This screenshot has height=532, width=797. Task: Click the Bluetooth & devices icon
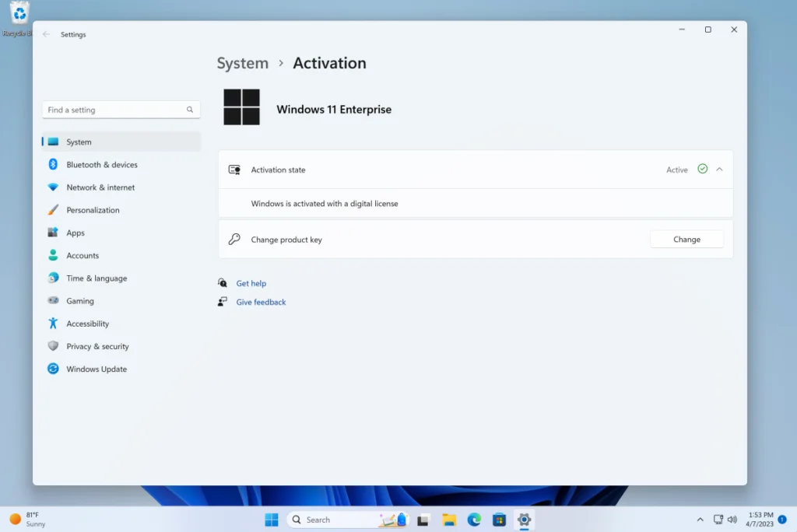(53, 165)
